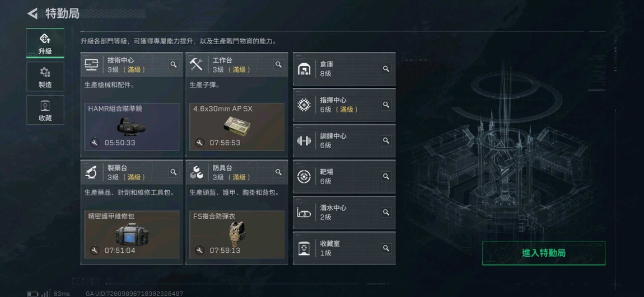Open the 精密護甲維修包 crafting item
The image size is (644, 297).
(x=132, y=234)
